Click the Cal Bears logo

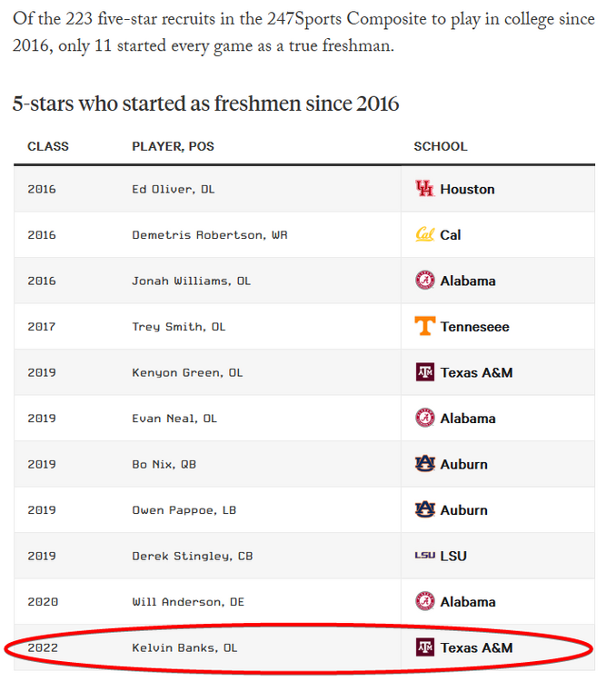click(424, 234)
